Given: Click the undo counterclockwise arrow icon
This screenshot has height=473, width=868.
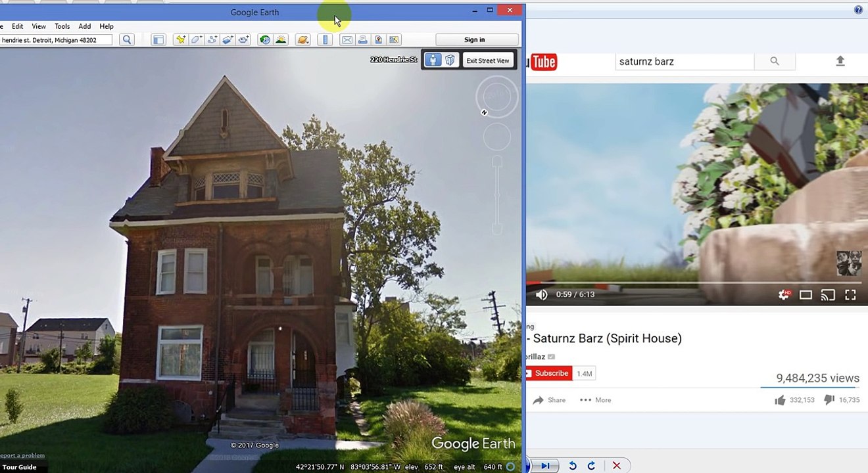Looking at the screenshot, I should click(x=573, y=466).
